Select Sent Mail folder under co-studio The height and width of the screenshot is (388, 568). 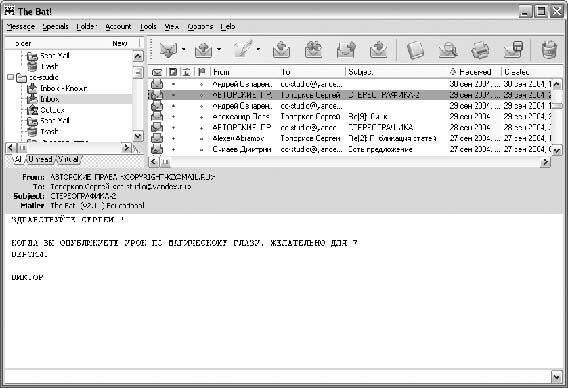[x=55, y=120]
